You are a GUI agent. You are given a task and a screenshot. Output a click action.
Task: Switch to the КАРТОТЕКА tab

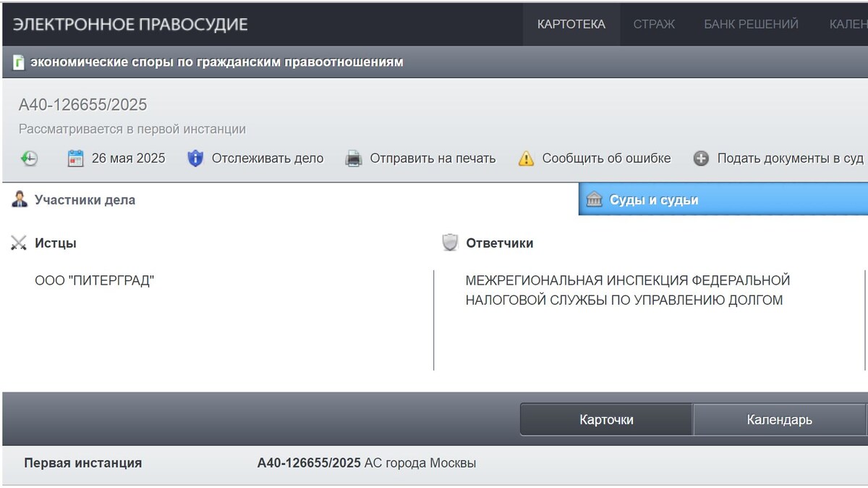click(571, 24)
